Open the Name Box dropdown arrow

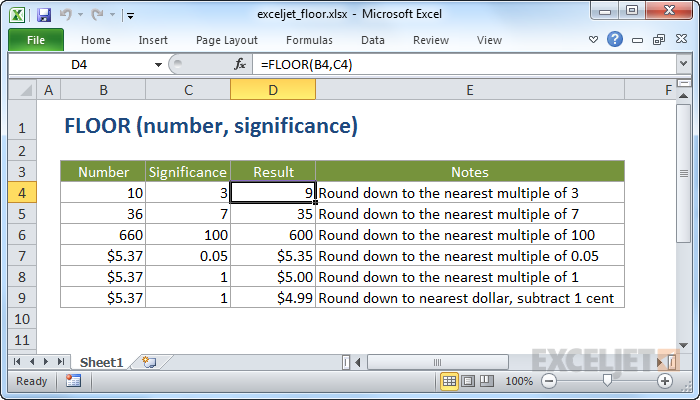click(158, 64)
